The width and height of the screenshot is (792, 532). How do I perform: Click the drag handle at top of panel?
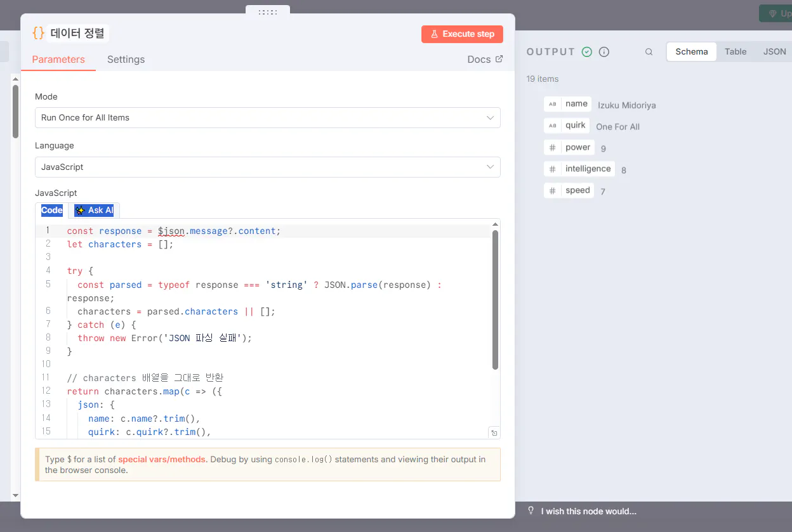click(268, 12)
